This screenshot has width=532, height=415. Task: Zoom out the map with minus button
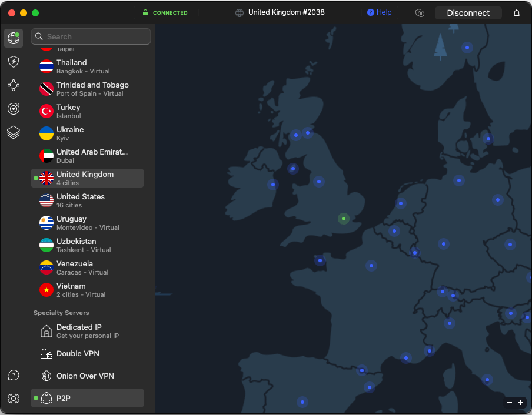coord(509,403)
